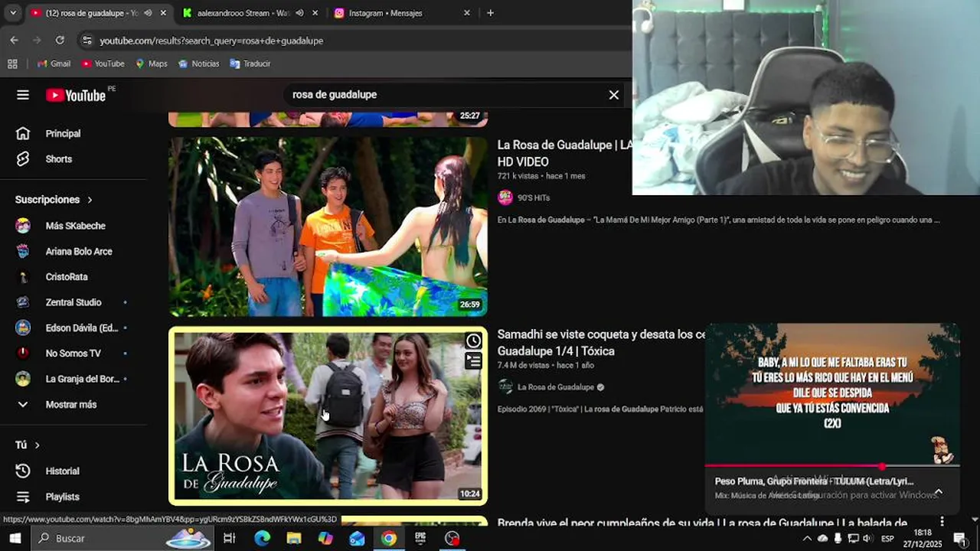Open 'Brenda vive el peor cumpleaños' title
980x551 pixels.
[702, 523]
